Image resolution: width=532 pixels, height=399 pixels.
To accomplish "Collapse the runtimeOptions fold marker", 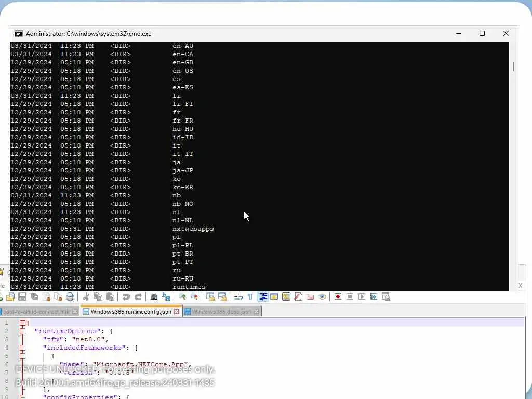I will pyautogui.click(x=22, y=331).
